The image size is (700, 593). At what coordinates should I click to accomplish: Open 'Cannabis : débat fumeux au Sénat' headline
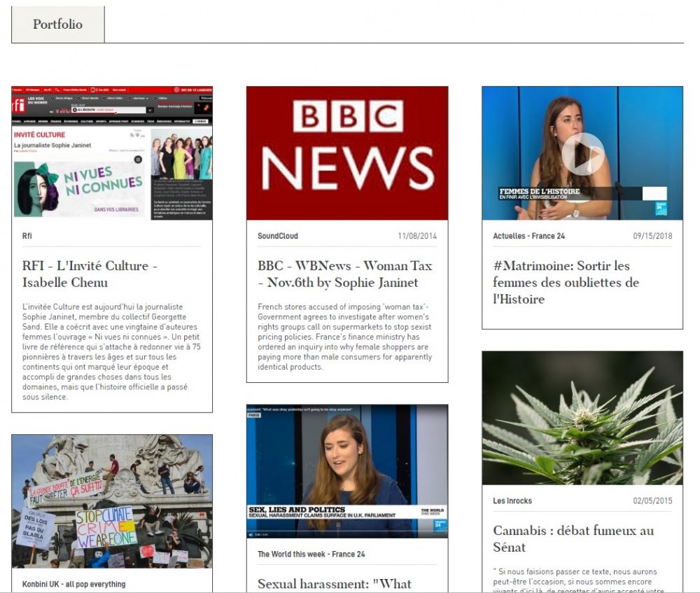click(574, 539)
